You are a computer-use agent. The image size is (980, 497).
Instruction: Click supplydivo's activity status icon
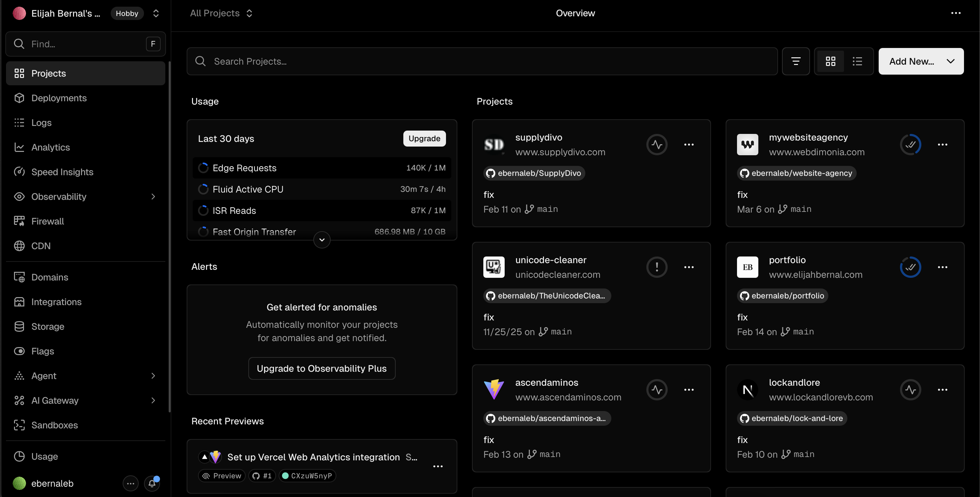click(657, 145)
